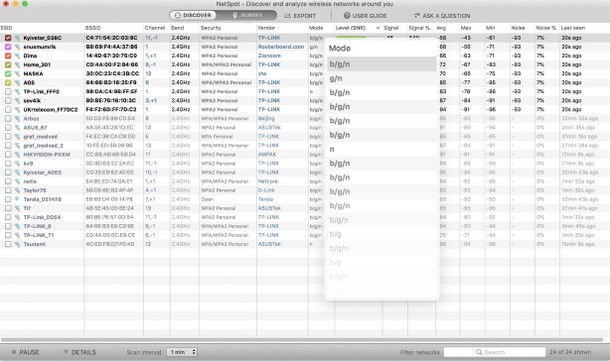The height and width of the screenshot is (362, 610).
Task: Click the Wi-Fi icon next to Home_301
Action: click(17, 65)
